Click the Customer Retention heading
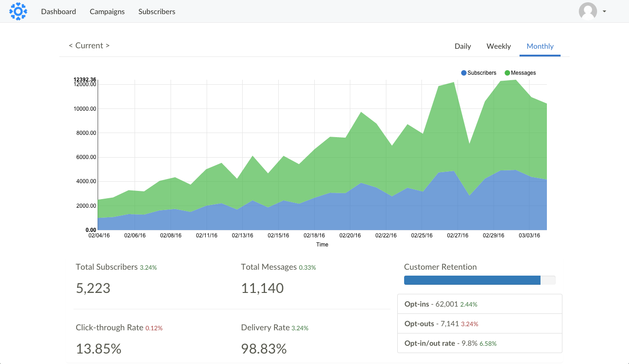This screenshot has width=629, height=364. point(440,267)
